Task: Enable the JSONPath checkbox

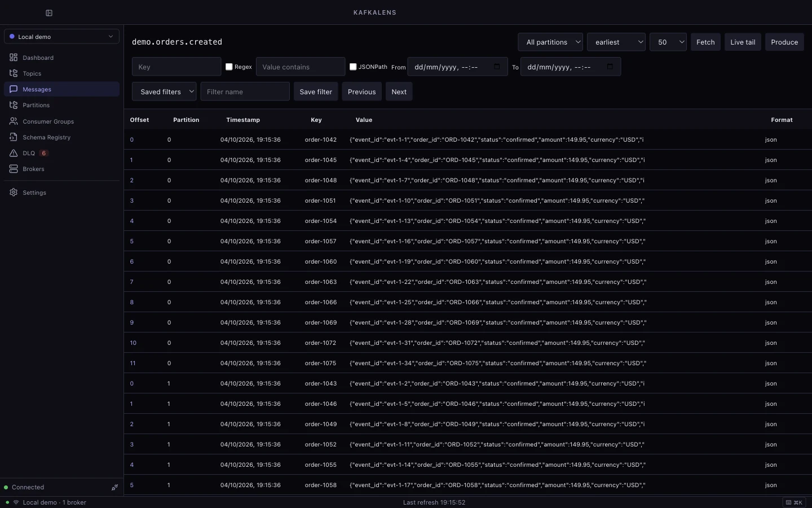Action: pyautogui.click(x=353, y=67)
